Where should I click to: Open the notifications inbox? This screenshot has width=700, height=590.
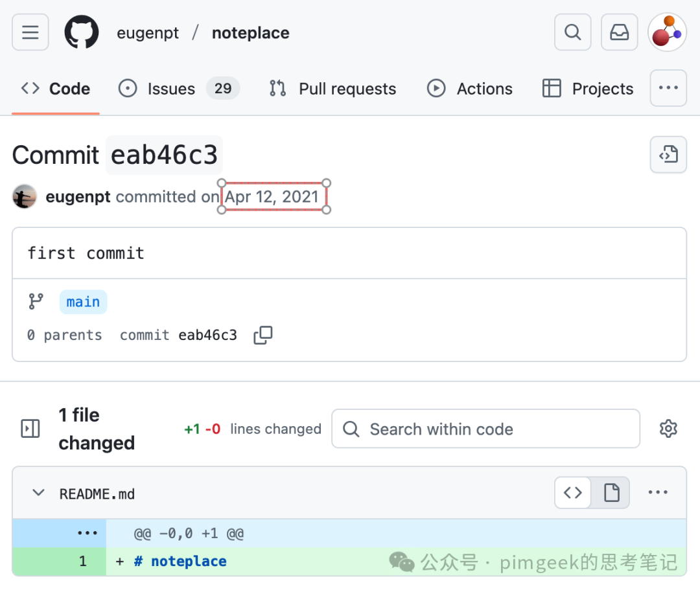(x=620, y=32)
